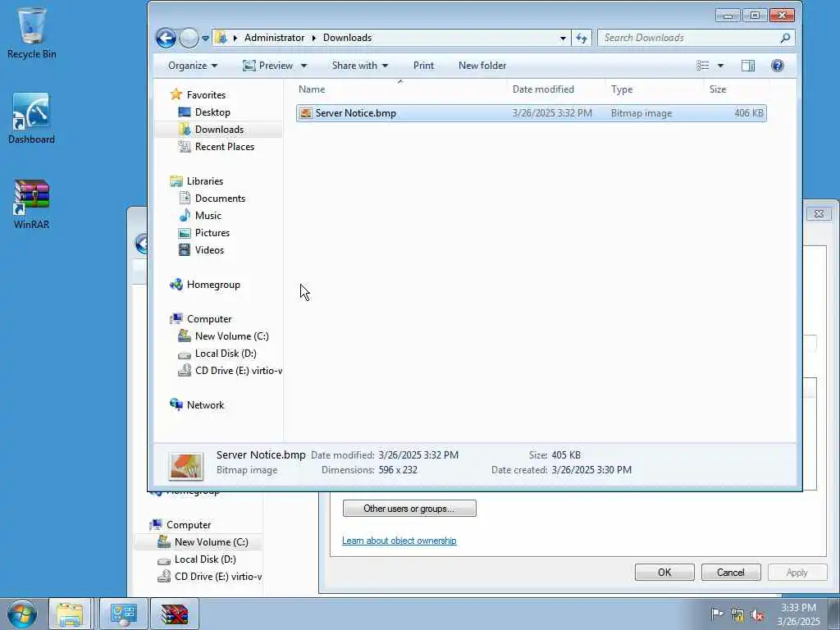The height and width of the screenshot is (630, 840).
Task: Click Downloads in the address breadcrumb
Action: tap(347, 38)
